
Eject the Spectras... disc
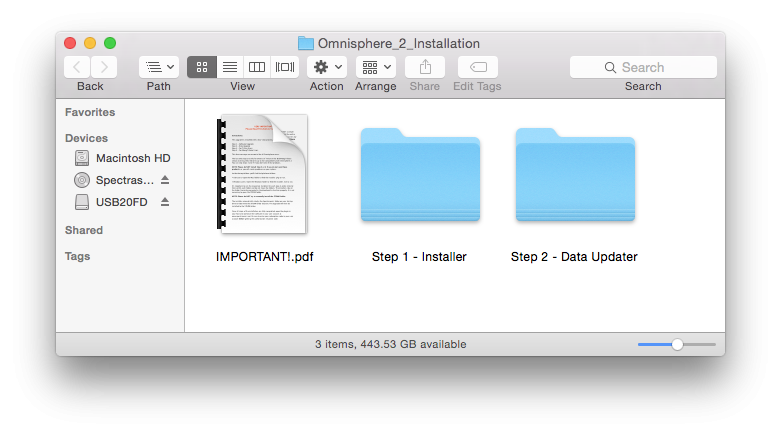(x=165, y=180)
